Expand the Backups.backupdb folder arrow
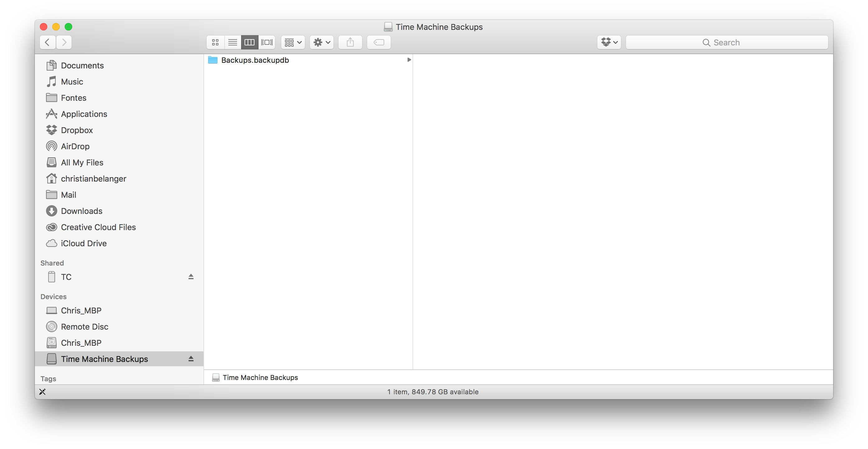The width and height of the screenshot is (868, 449). coord(409,60)
